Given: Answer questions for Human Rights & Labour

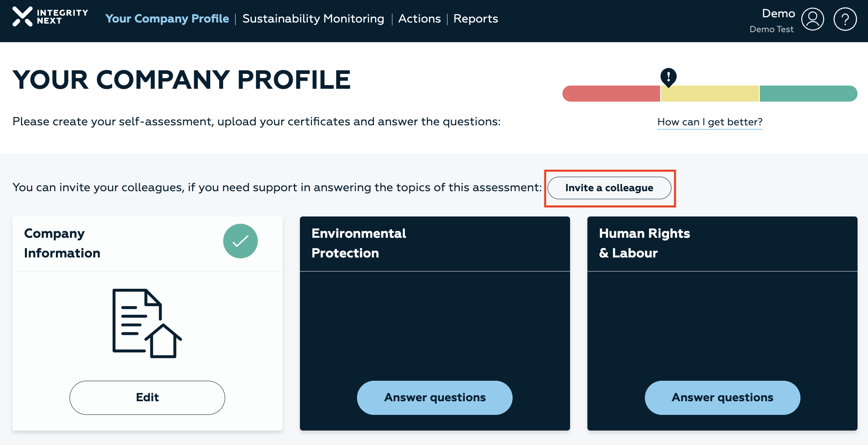Looking at the screenshot, I should pyautogui.click(x=722, y=398).
